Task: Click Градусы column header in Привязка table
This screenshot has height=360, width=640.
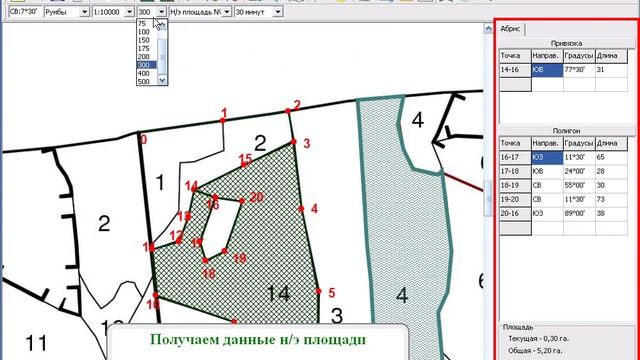Action: [579, 56]
